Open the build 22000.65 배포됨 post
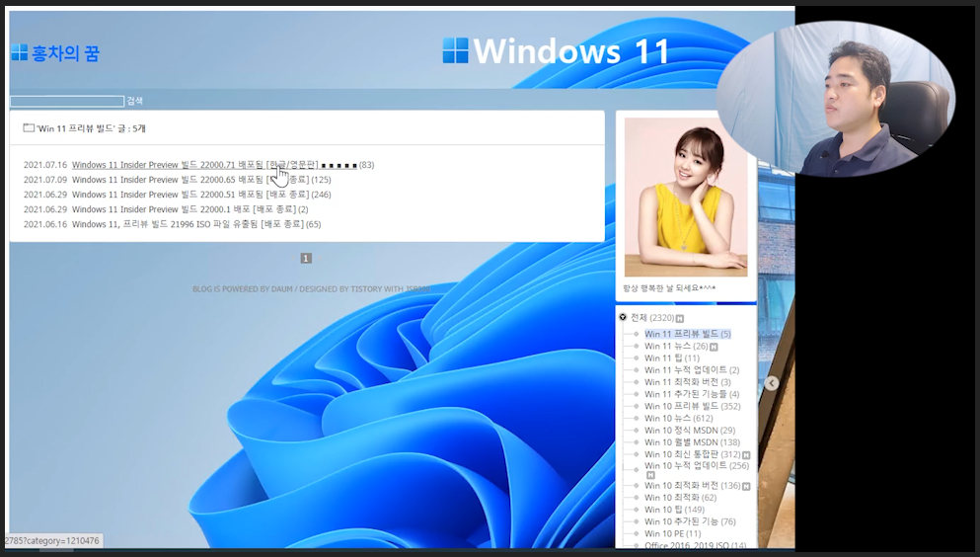 click(190, 180)
